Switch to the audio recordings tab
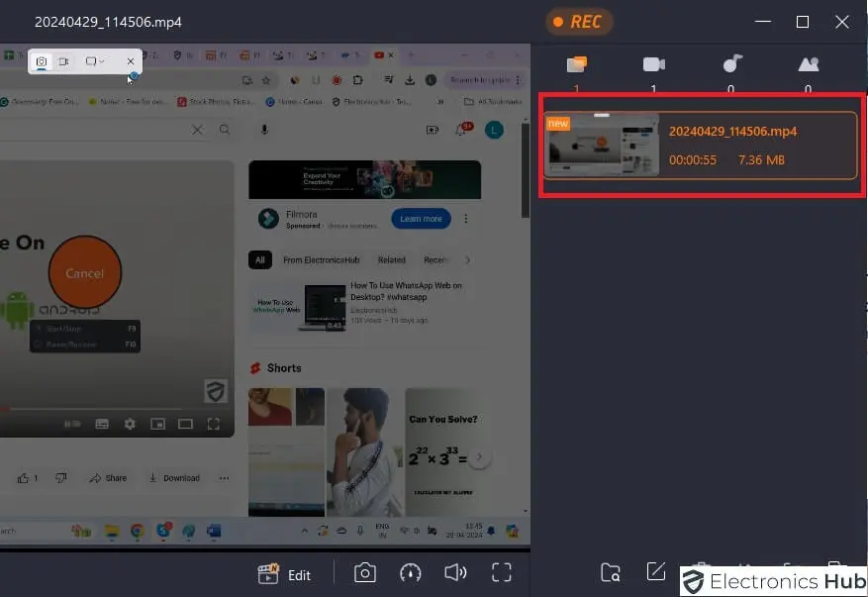Image resolution: width=868 pixels, height=597 pixels. (x=731, y=63)
